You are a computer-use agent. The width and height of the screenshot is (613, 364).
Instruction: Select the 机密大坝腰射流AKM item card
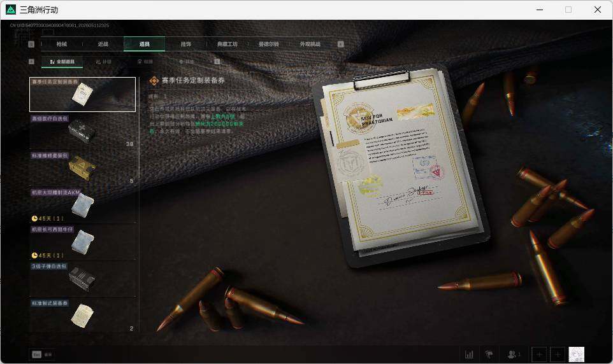point(82,206)
